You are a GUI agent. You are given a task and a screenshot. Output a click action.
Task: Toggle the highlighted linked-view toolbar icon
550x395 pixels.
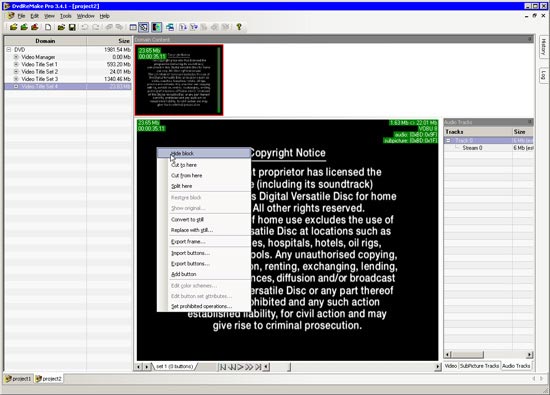pos(143,27)
